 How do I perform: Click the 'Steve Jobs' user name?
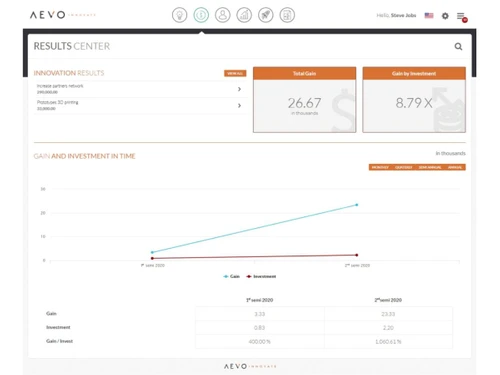(x=403, y=15)
